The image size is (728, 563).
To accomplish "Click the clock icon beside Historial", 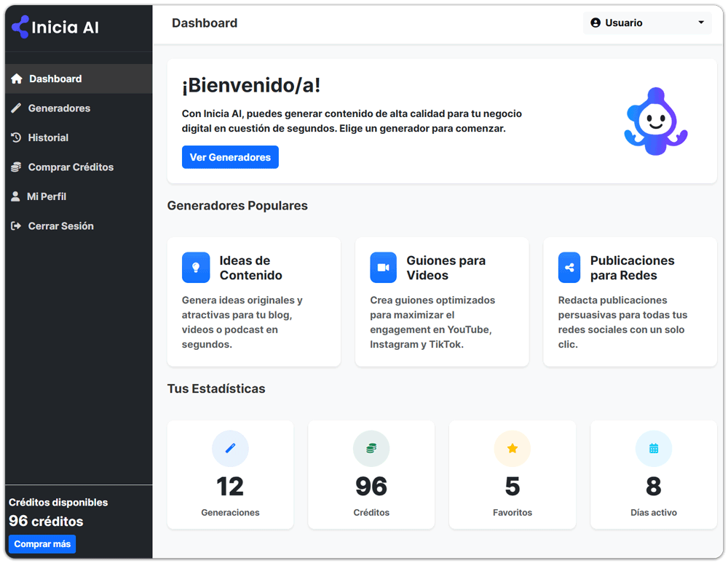I will click(16, 137).
